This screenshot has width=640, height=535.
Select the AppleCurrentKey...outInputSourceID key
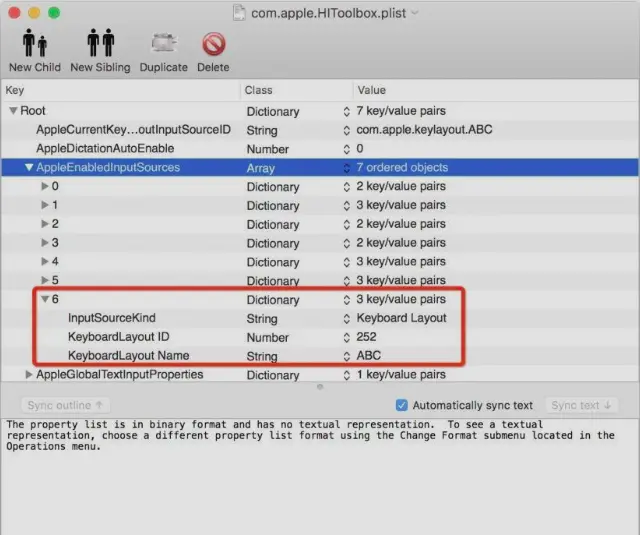(133, 129)
